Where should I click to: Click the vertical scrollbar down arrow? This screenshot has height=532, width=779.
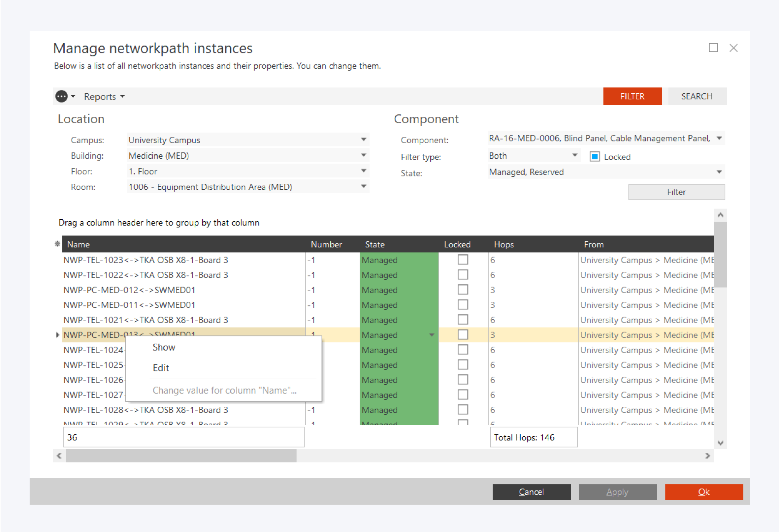click(x=720, y=443)
